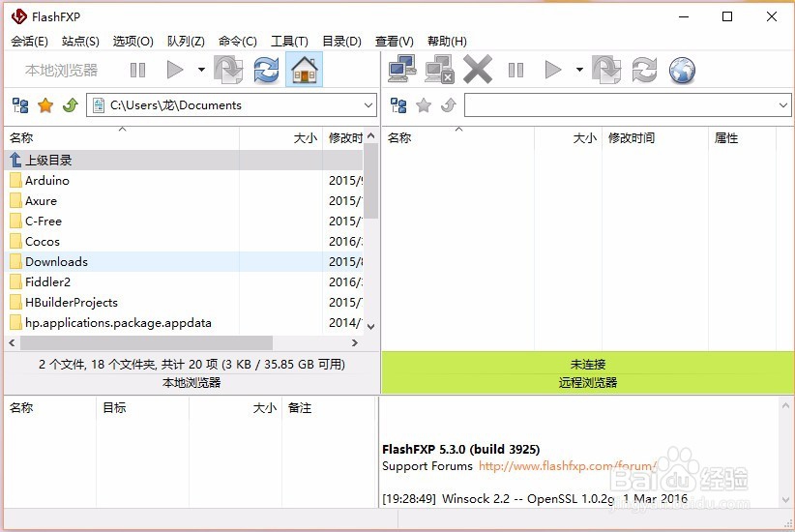Click the local horizontal scroll-left arrow
Screen dimensions: 795x532
[x=13, y=342]
